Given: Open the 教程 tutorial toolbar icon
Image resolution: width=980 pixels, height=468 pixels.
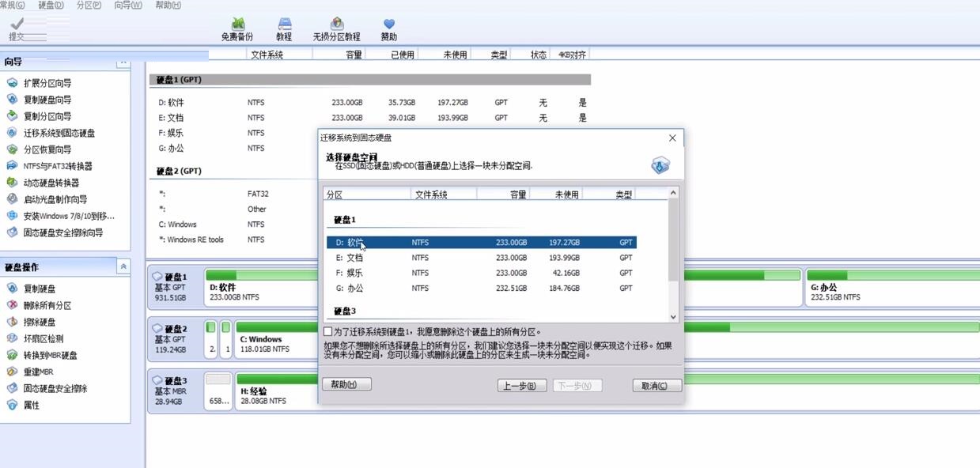Looking at the screenshot, I should tap(285, 24).
